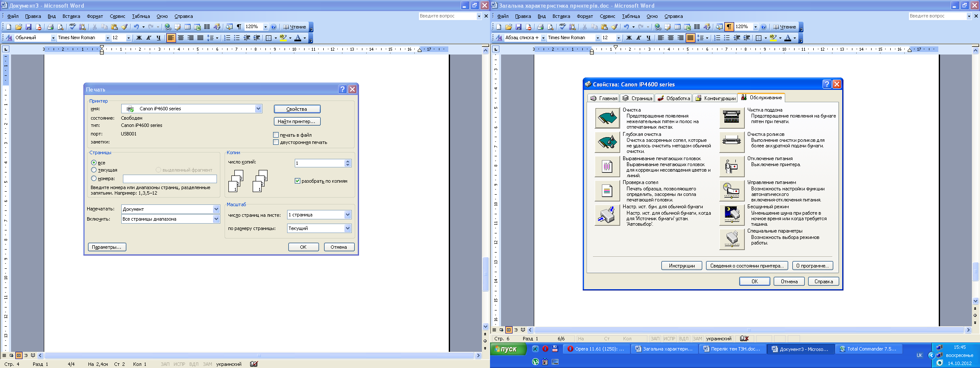Click numbered list icon in Загальна характеристика toolbar
The width and height of the screenshot is (980, 368).
tap(717, 38)
